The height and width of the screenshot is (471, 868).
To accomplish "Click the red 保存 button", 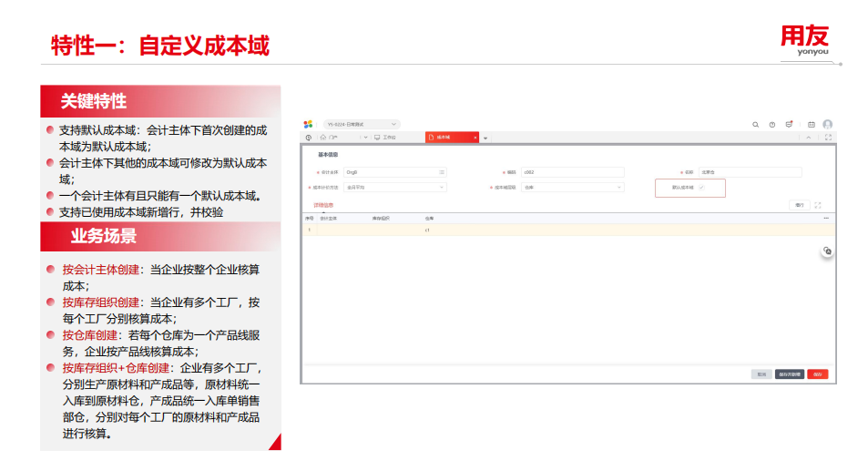I will pyautogui.click(x=817, y=374).
